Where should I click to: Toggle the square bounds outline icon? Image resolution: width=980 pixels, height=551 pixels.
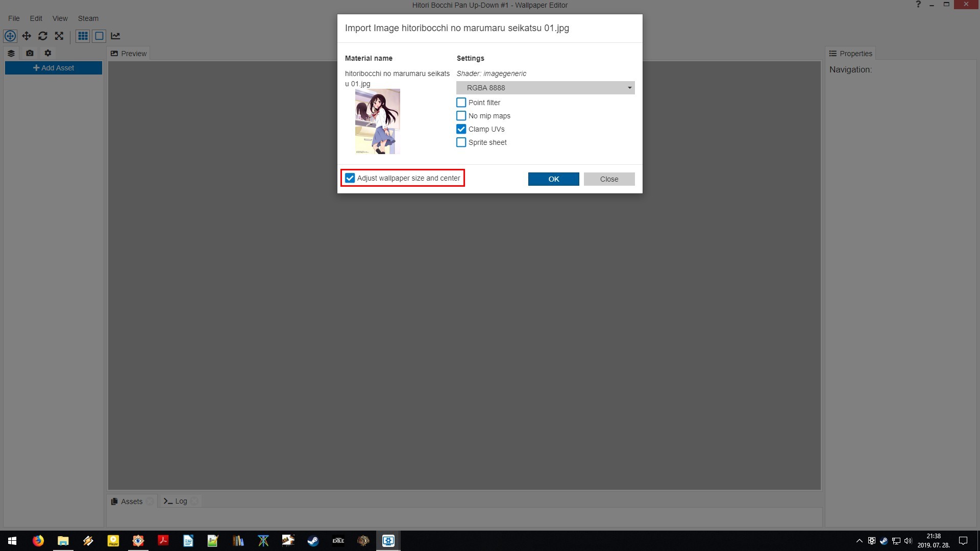click(99, 36)
